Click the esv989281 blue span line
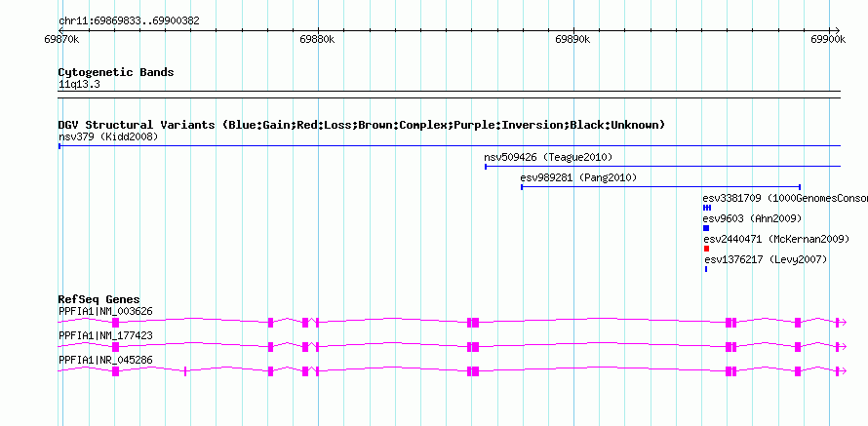This screenshot has height=426, width=868. pyautogui.click(x=661, y=187)
